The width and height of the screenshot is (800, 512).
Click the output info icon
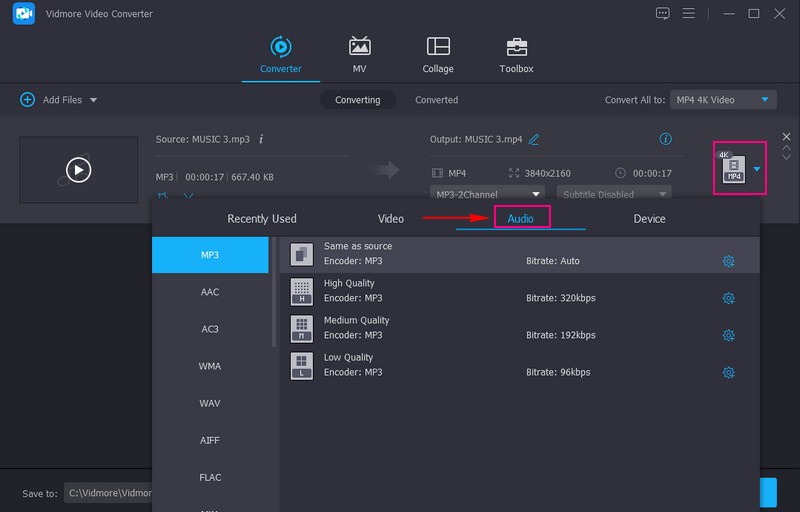[666, 139]
